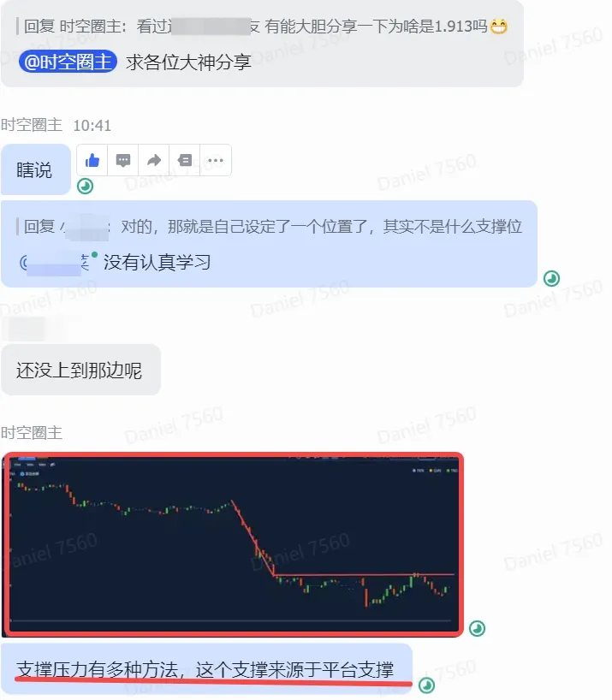Image resolution: width=612 pixels, height=700 pixels.
Task: Click the read-status icon beside 平台支撑 message
Action: point(426,685)
